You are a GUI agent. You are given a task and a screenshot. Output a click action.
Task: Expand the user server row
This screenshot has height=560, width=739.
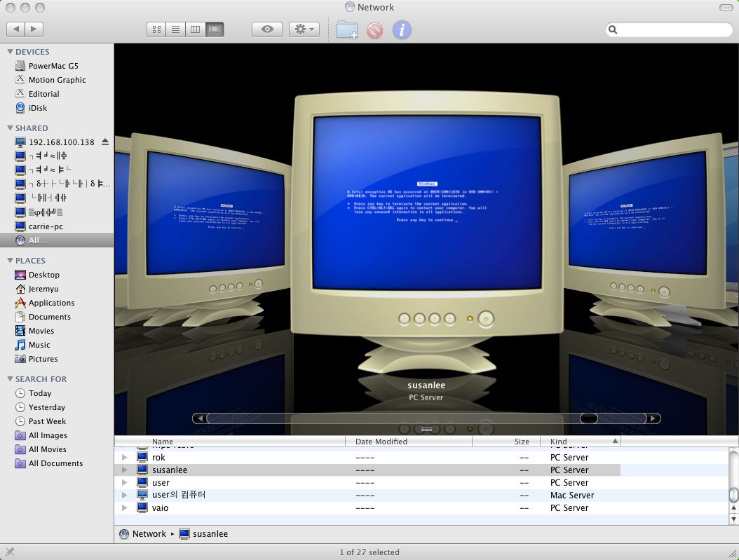click(124, 483)
